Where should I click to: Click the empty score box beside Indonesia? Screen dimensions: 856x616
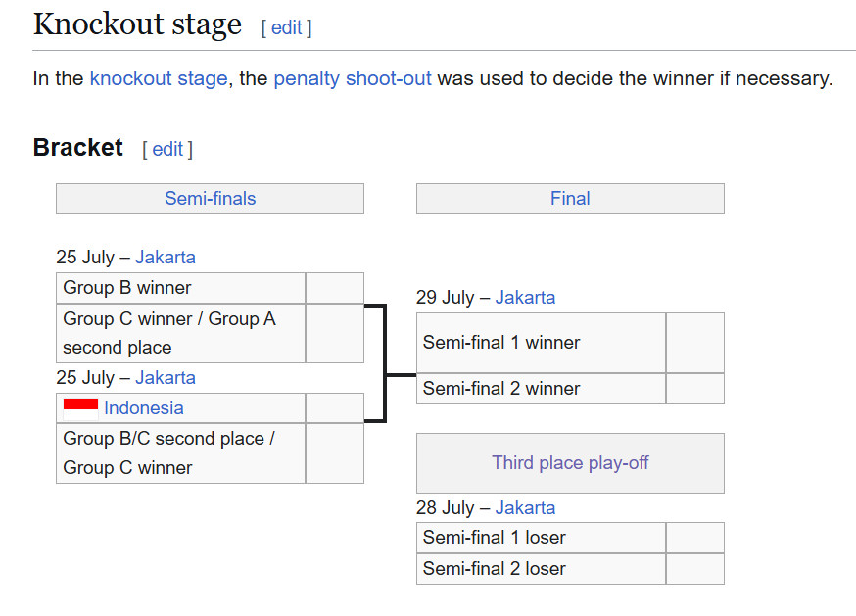pyautogui.click(x=335, y=408)
